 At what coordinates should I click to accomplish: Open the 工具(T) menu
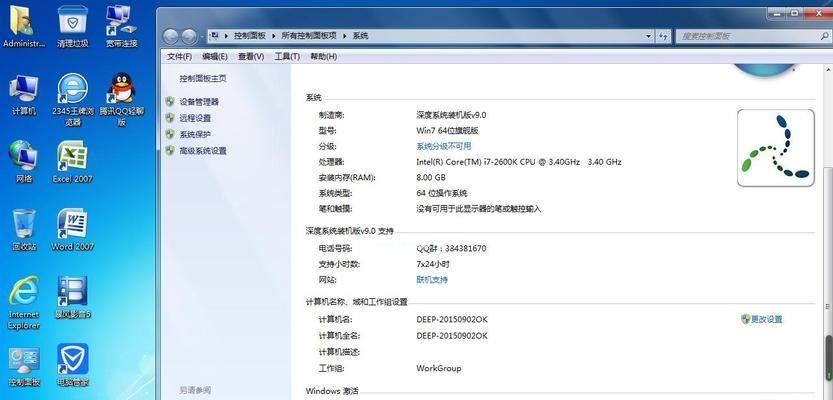287,56
